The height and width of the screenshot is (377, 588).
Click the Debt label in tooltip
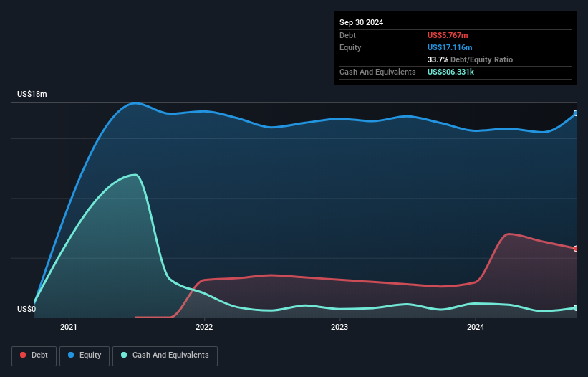[x=347, y=35]
